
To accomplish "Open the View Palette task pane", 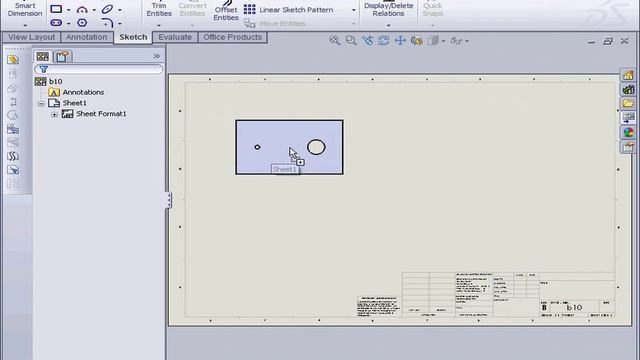I will pos(628,118).
